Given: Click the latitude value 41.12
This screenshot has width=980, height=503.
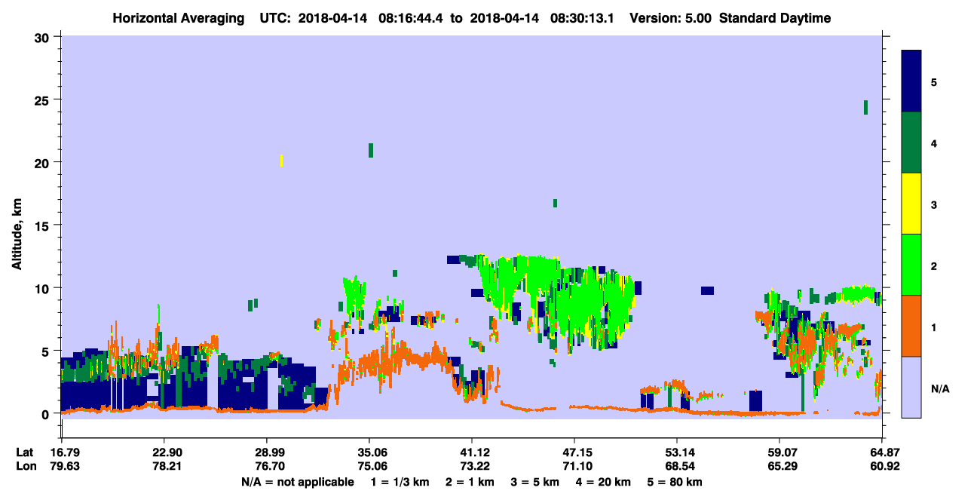Looking at the screenshot, I should click(472, 452).
